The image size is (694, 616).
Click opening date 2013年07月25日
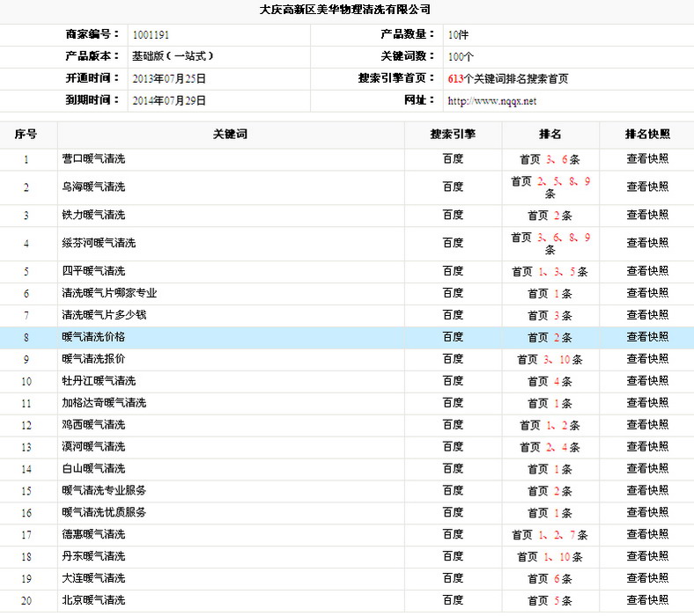click(169, 78)
